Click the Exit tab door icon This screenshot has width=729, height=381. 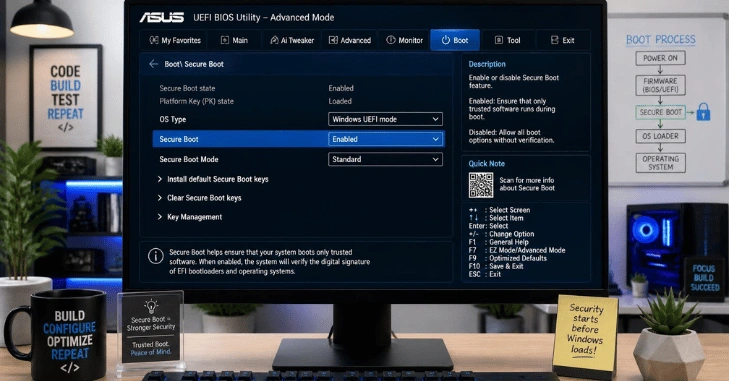555,40
